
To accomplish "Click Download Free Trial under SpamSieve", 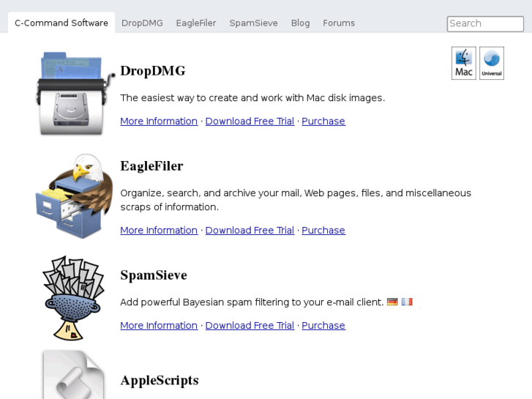I will tap(250, 325).
